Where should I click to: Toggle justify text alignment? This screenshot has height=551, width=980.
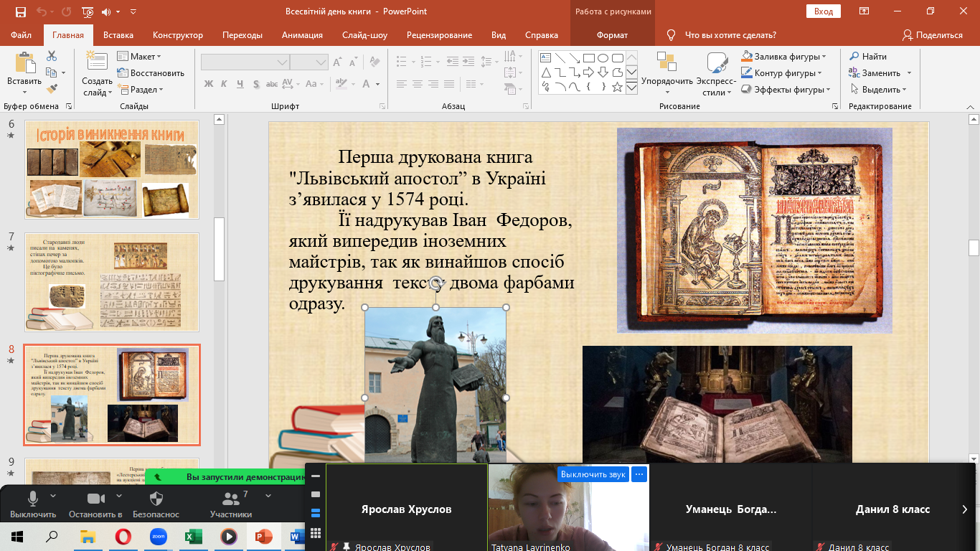coord(449,84)
